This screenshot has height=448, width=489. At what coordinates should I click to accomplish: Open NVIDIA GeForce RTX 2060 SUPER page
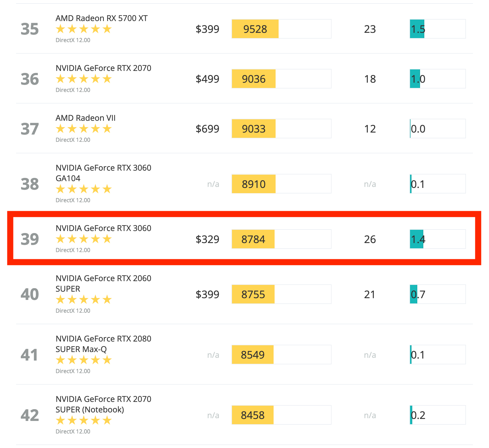click(x=103, y=283)
